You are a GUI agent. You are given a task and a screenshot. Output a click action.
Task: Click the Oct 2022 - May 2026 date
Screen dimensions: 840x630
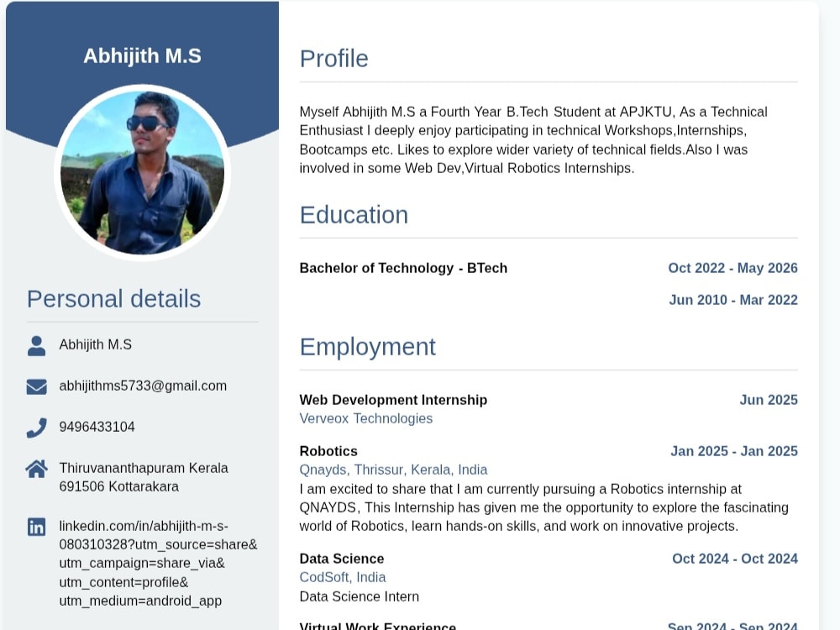(732, 268)
